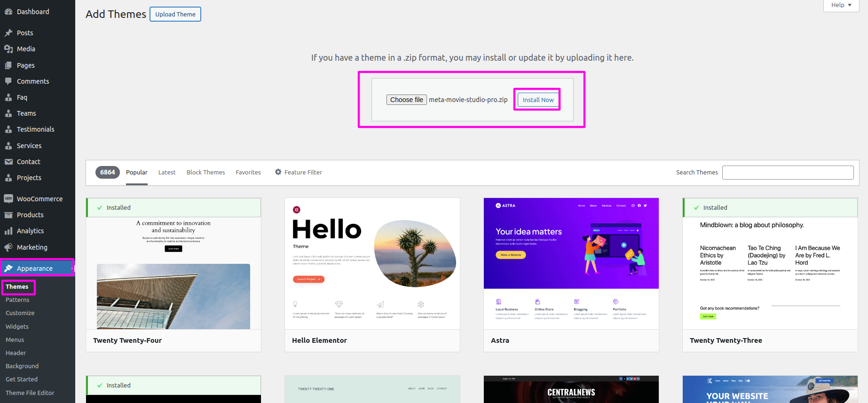This screenshot has width=868, height=403.
Task: Click the 6864 theme count badge
Action: [108, 173]
